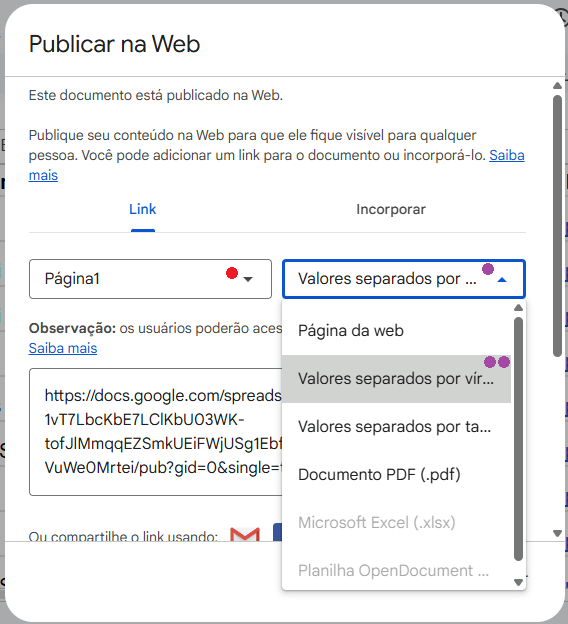
Task: Choose Valores separados por ta... option
Action: point(396,427)
